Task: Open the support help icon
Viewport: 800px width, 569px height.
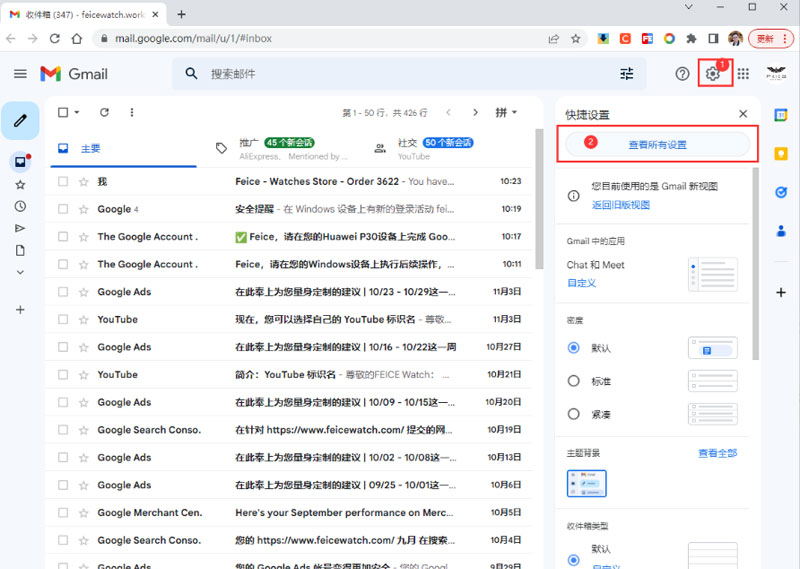Action: [x=682, y=74]
